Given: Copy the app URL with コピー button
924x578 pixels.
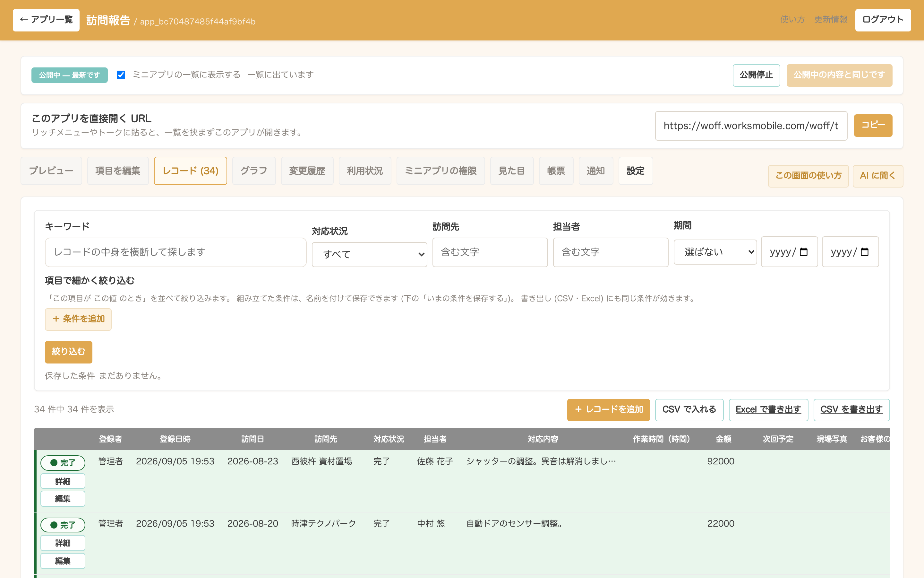Looking at the screenshot, I should pyautogui.click(x=873, y=125).
